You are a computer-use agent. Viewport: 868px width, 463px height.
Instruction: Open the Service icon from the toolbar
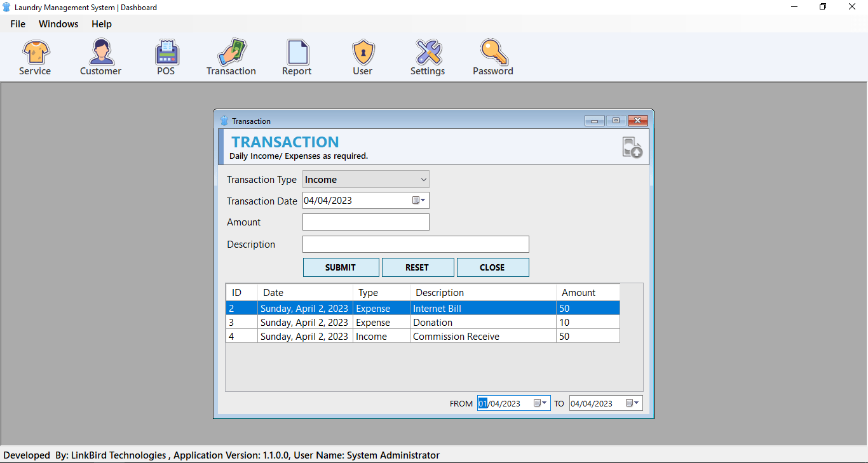pyautogui.click(x=35, y=56)
